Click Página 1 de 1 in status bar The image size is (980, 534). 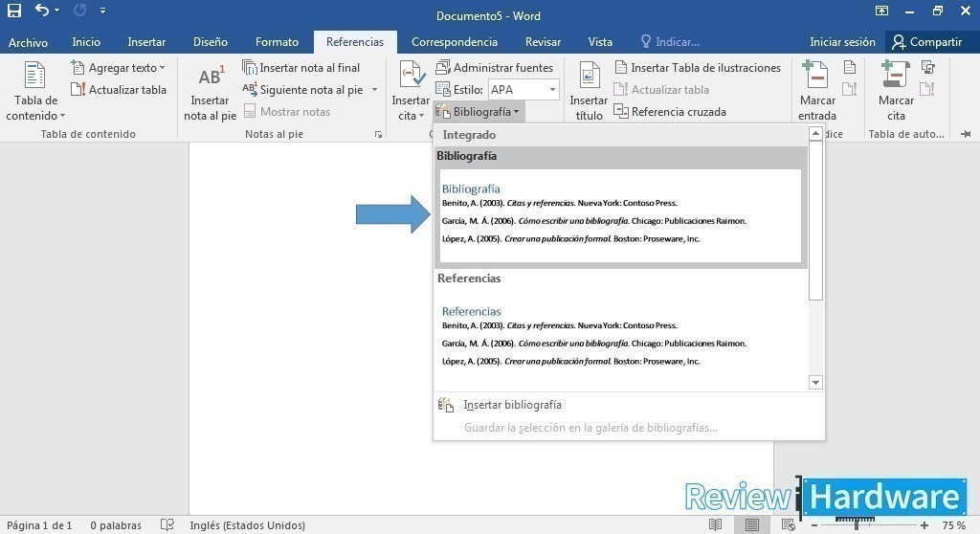(38, 525)
